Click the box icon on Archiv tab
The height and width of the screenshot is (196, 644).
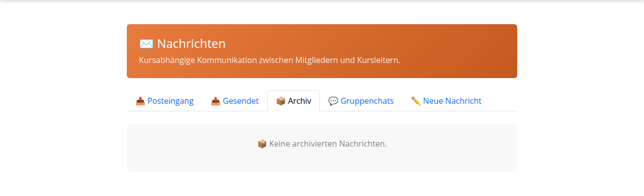[281, 101]
